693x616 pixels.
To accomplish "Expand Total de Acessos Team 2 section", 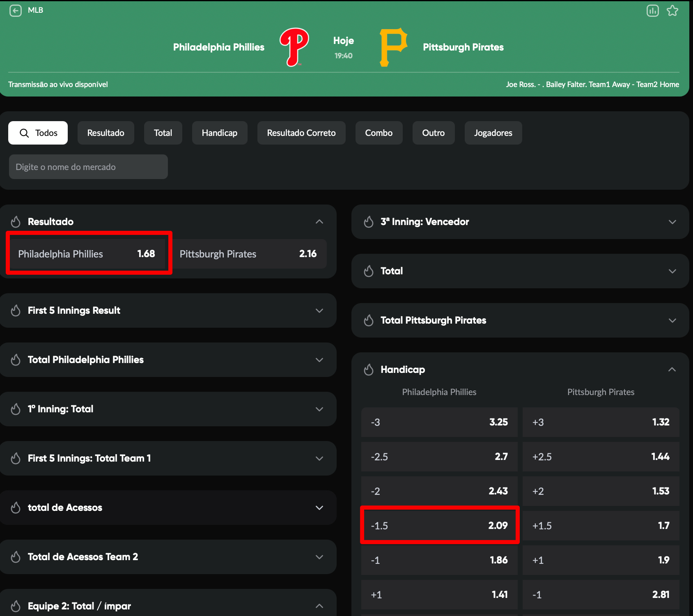I will point(319,557).
